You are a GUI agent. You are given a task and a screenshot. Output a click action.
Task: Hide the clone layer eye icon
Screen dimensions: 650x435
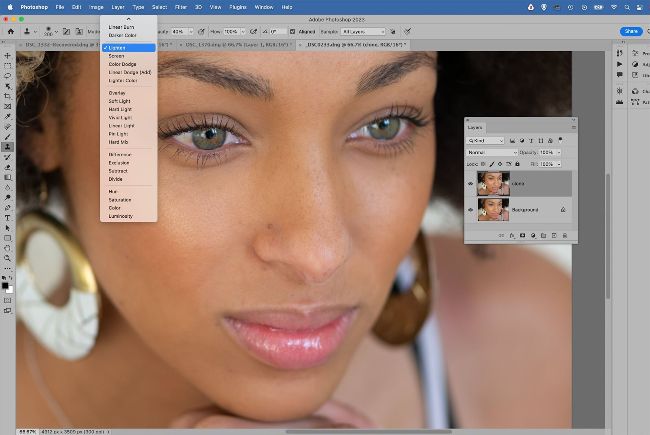pos(471,184)
